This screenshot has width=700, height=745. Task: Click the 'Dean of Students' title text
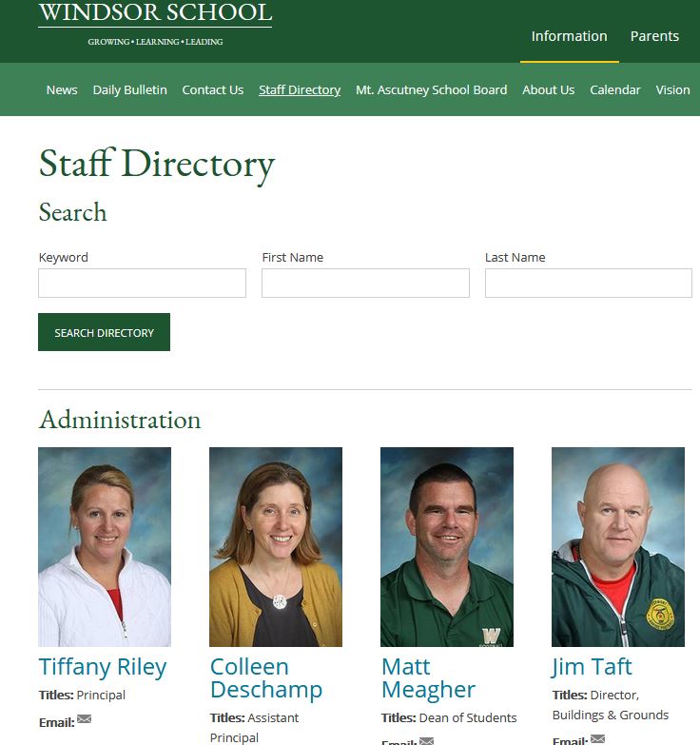[468, 718]
